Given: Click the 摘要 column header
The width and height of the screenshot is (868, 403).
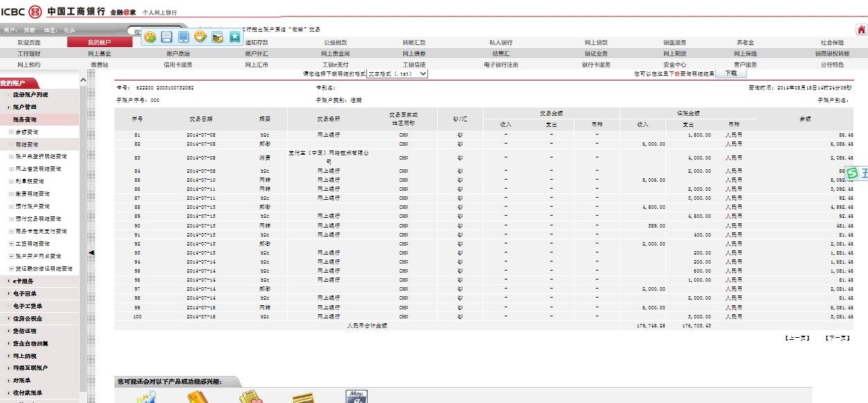Looking at the screenshot, I should [x=264, y=119].
